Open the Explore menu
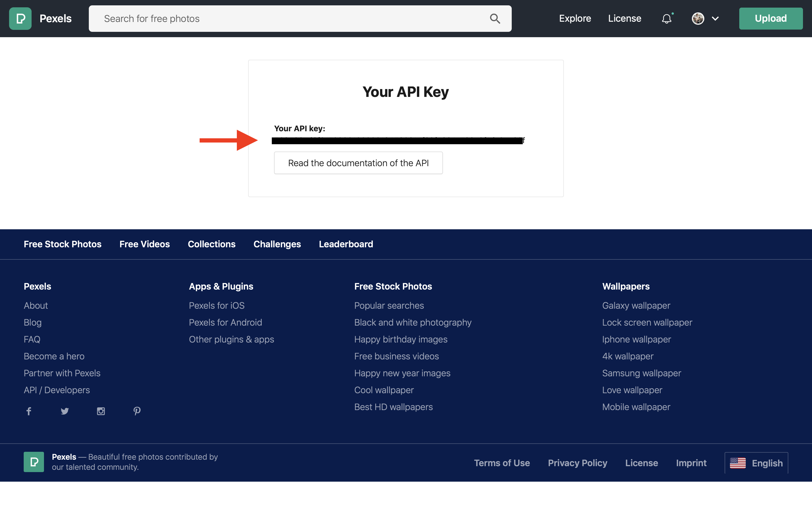This screenshot has width=812, height=507. (x=575, y=18)
